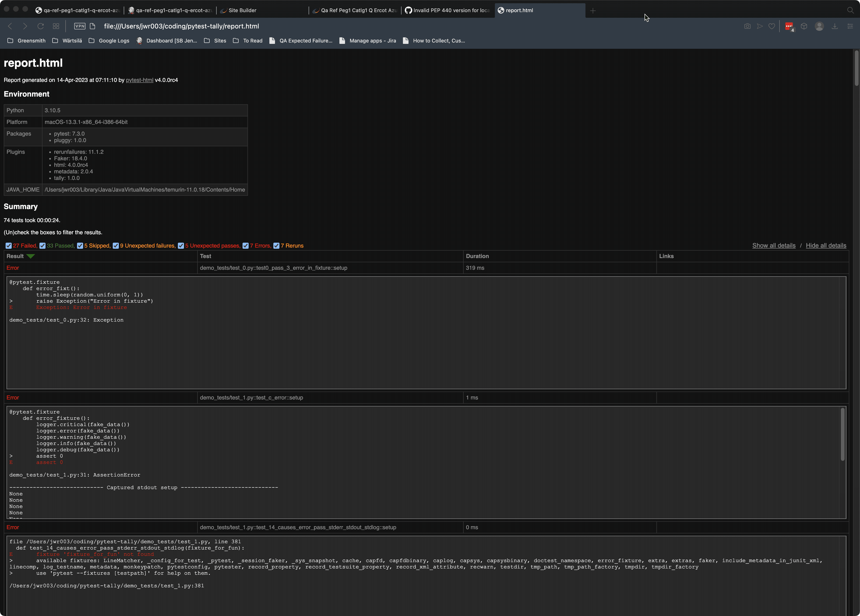This screenshot has width=860, height=616.
Task: Open the pytest-html link
Action: point(140,80)
